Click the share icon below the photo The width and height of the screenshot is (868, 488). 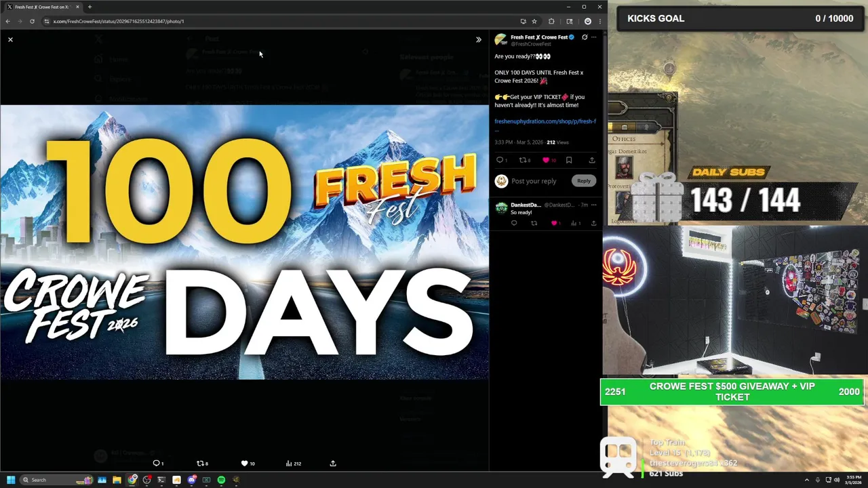point(333,464)
